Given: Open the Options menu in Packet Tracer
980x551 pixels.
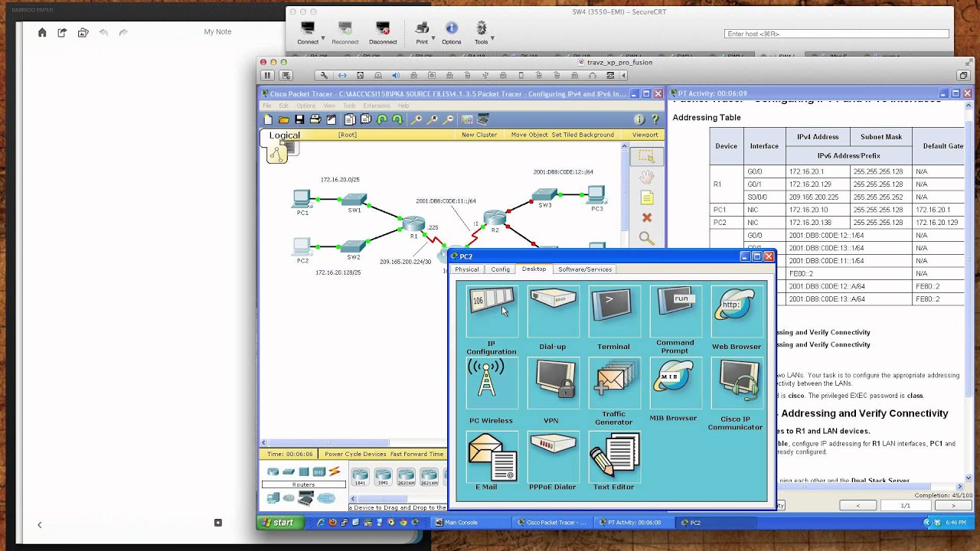Looking at the screenshot, I should pyautogui.click(x=306, y=106).
